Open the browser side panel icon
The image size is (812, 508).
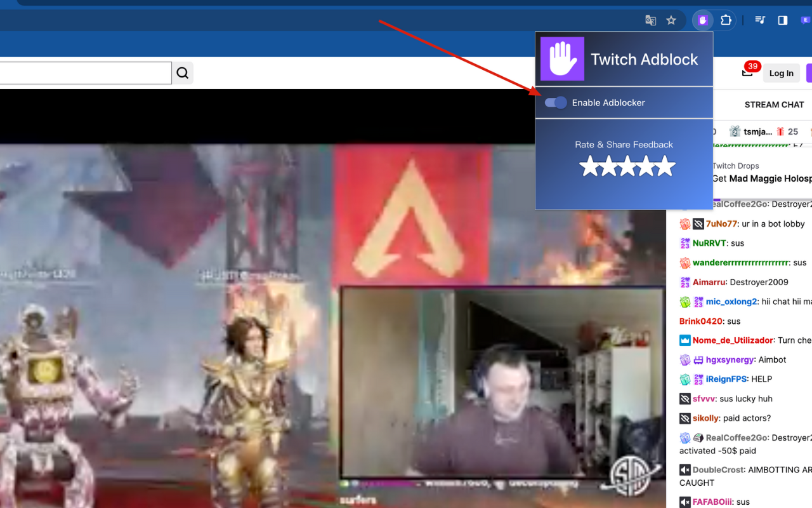tap(783, 20)
